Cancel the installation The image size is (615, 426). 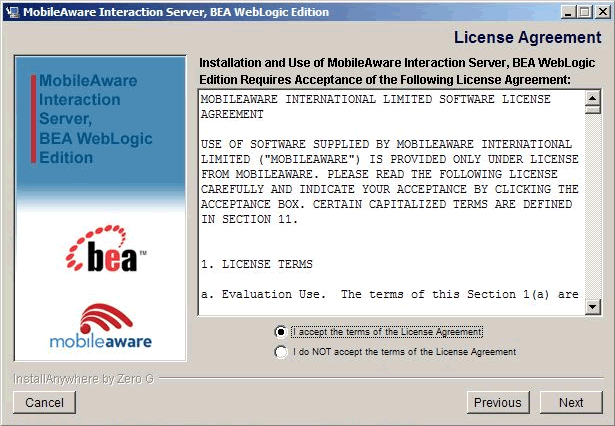44,402
